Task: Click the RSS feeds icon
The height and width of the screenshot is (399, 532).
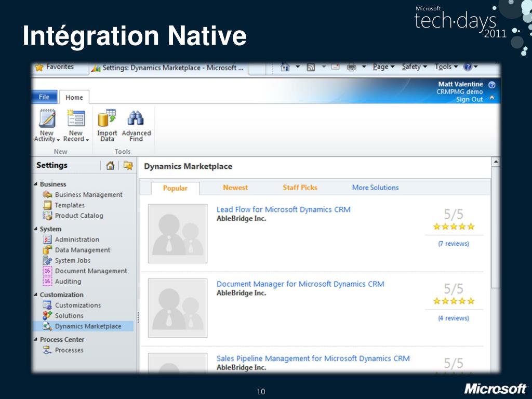Action: pos(311,67)
